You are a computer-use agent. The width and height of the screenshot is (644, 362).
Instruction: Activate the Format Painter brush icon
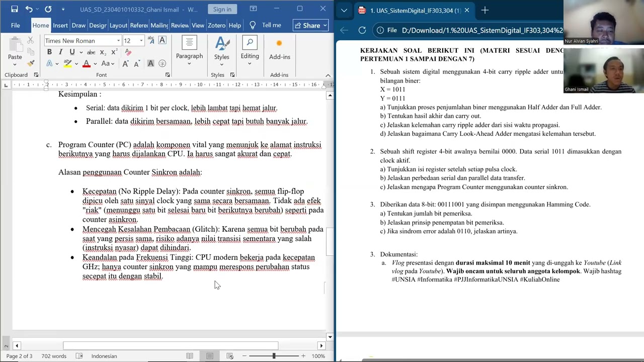[x=31, y=63]
